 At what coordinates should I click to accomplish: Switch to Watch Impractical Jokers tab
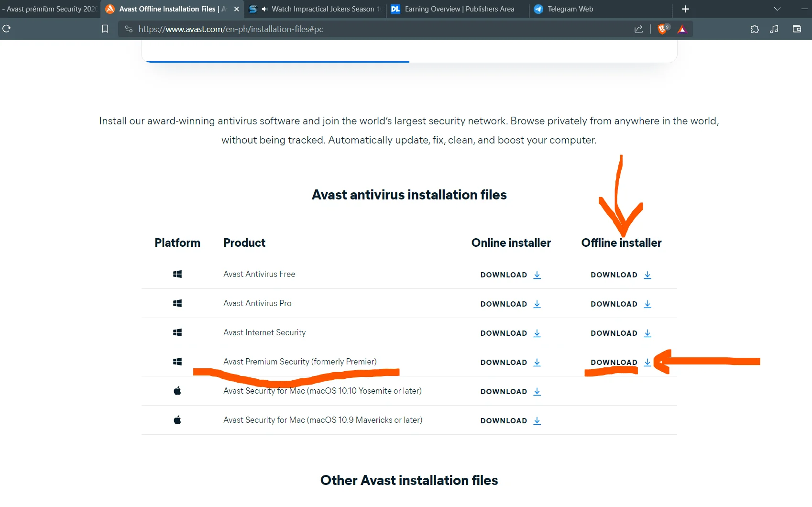[315, 9]
